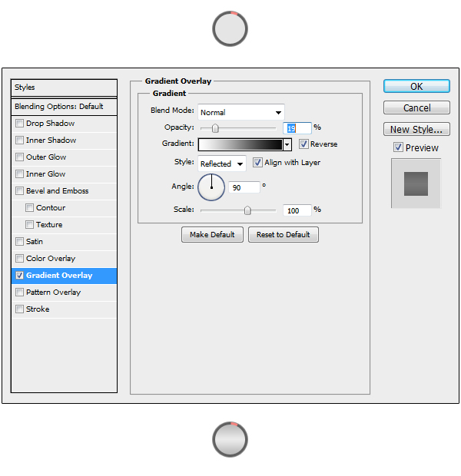Enable the Satin checkbox
The width and height of the screenshot is (461, 476).
click(19, 242)
